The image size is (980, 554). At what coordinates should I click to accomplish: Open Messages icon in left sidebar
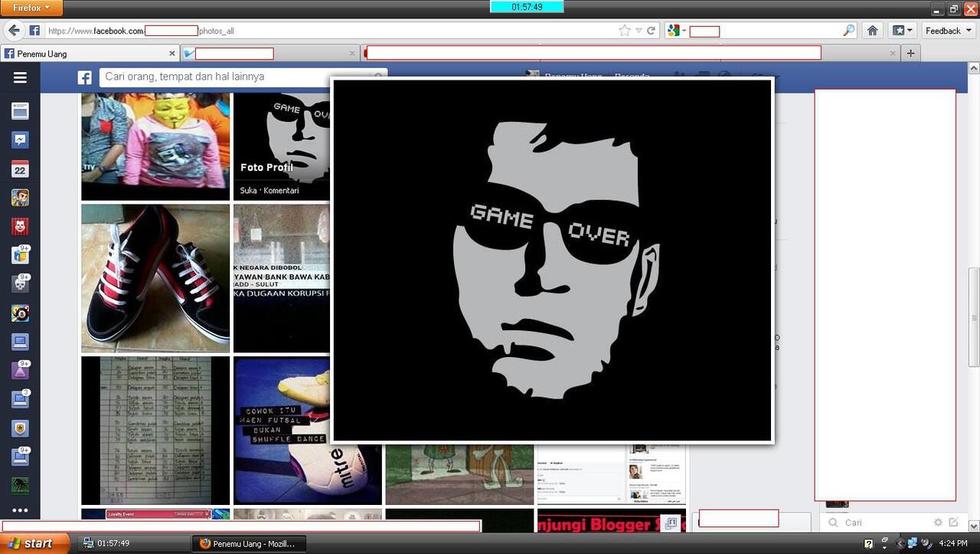pyautogui.click(x=20, y=140)
